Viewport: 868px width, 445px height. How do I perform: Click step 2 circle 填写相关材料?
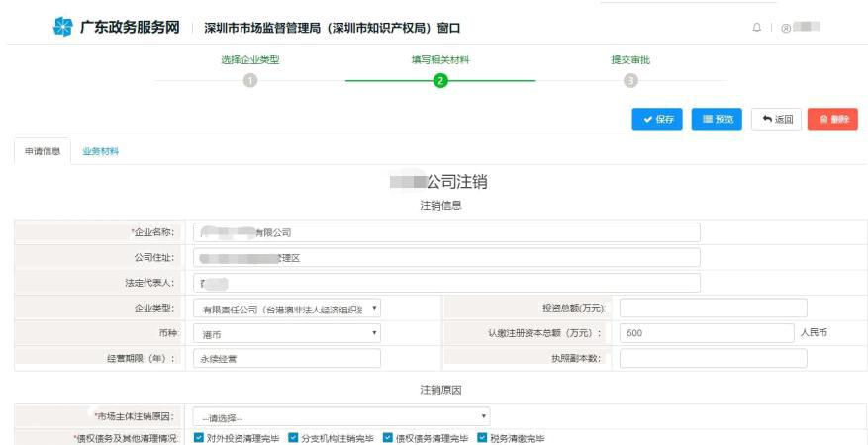tap(440, 80)
